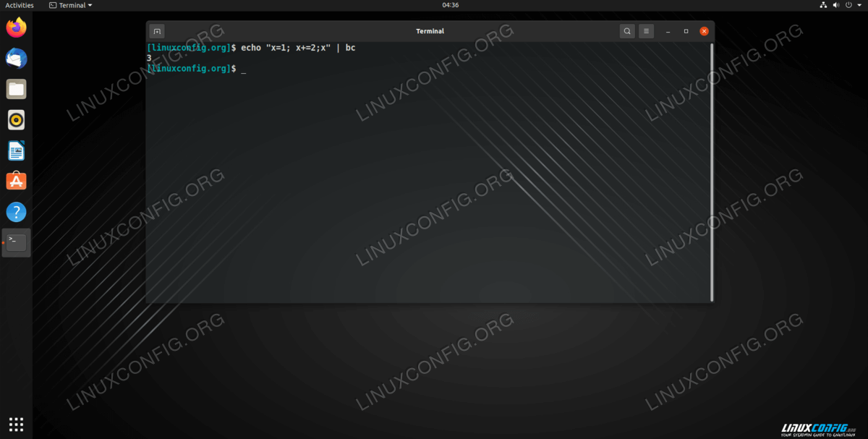Viewport: 868px width, 439px height.
Task: Show all applications grid
Action: (x=16, y=424)
